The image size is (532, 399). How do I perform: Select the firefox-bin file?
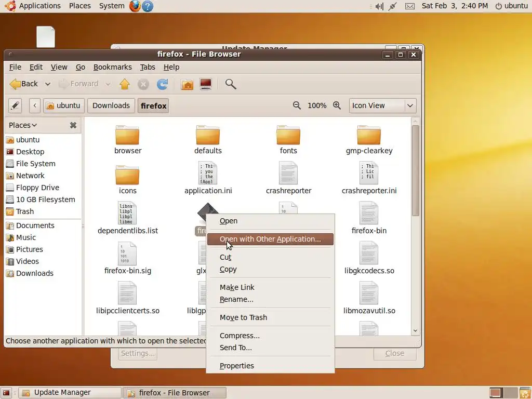[x=369, y=218]
